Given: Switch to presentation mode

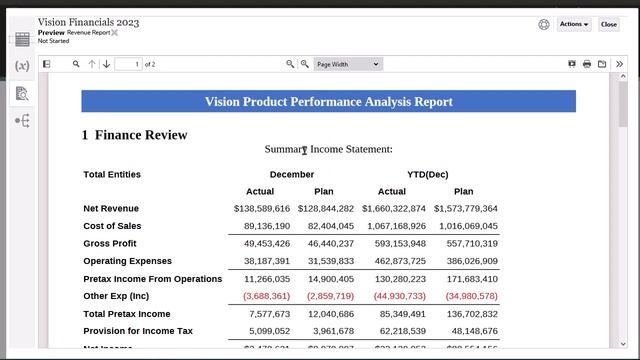Looking at the screenshot, I should pos(572,64).
